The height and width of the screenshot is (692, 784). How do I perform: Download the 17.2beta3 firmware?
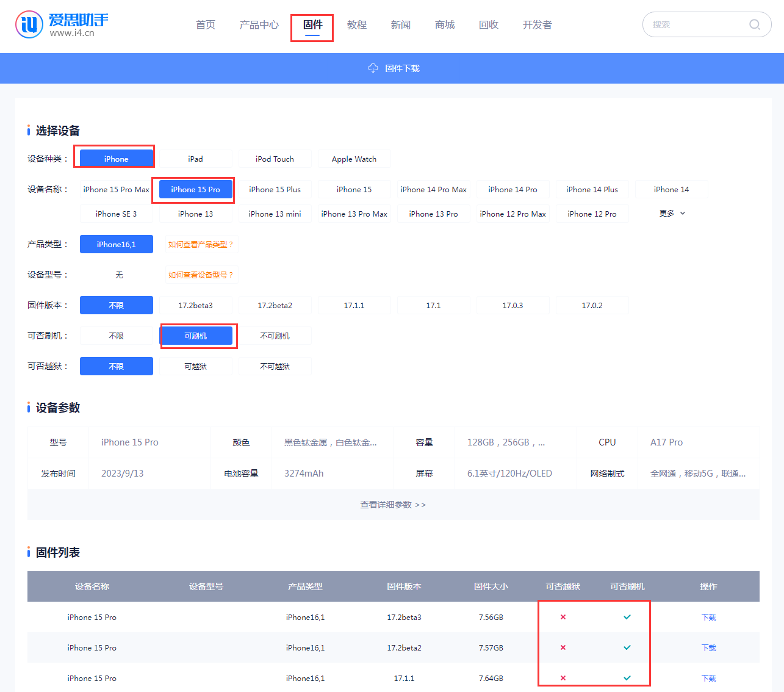[708, 617]
